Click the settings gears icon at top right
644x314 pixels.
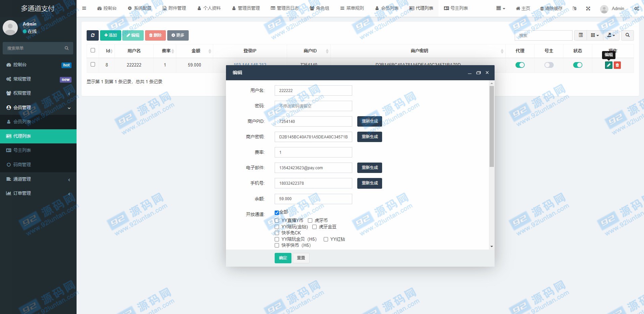636,8
